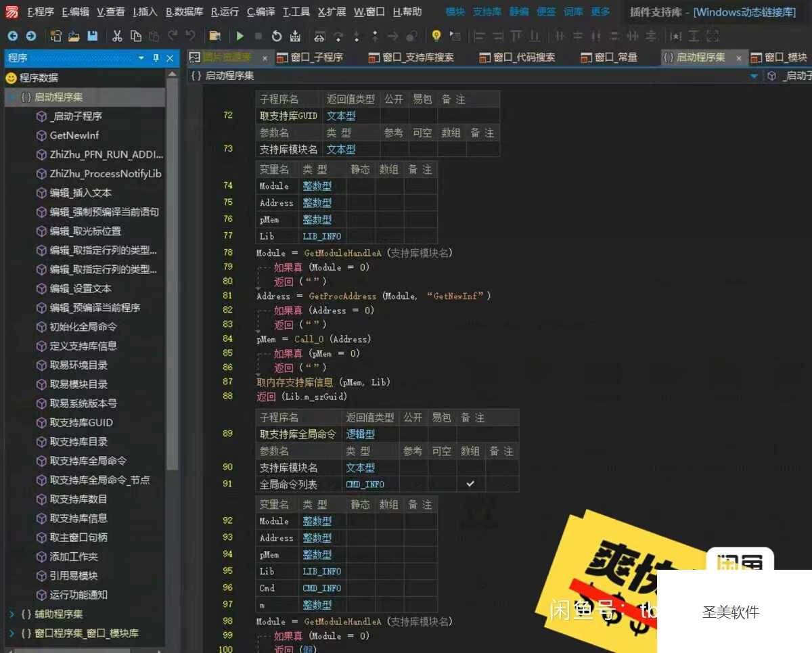Open the C.编译 menu
812x653 pixels.
[x=261, y=12]
